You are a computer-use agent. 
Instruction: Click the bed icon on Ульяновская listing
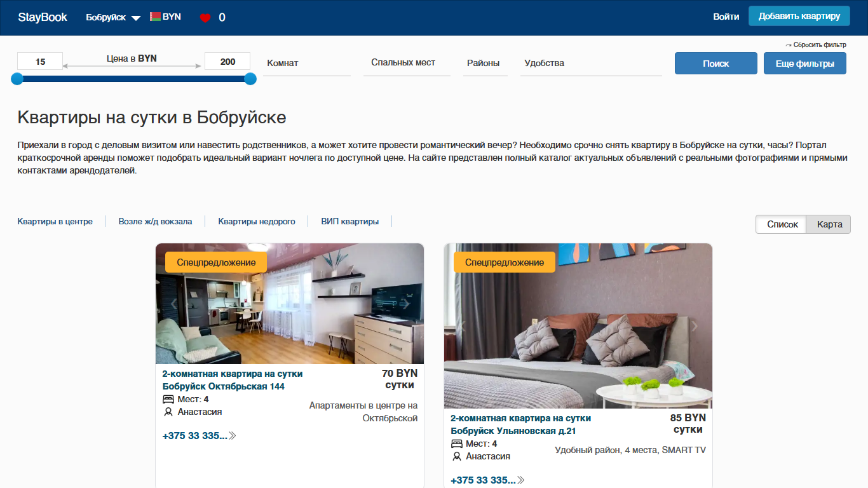point(457,444)
